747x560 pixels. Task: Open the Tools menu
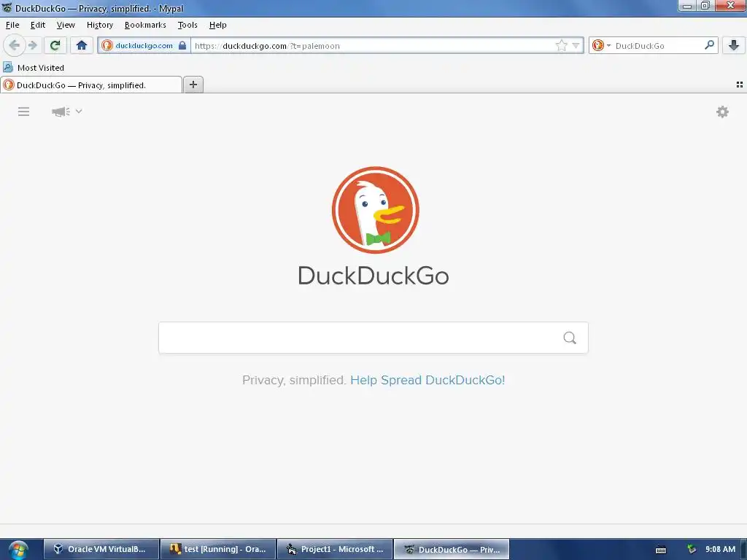pos(187,25)
